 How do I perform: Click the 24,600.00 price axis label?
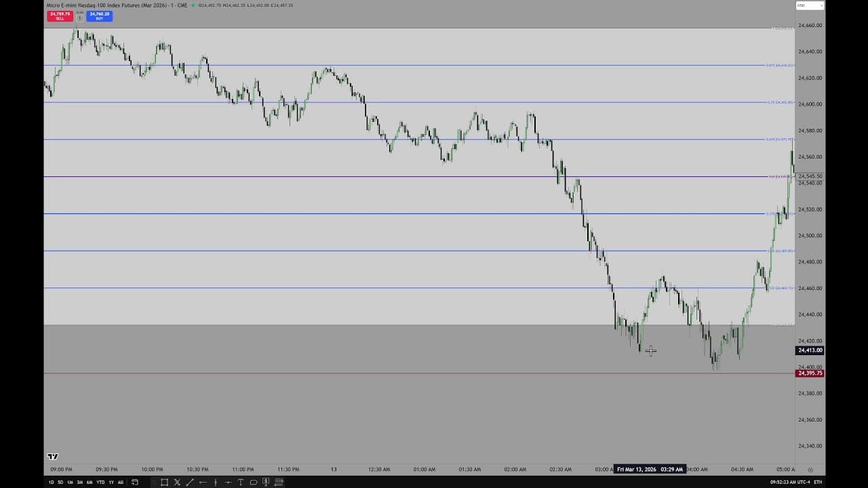pos(810,104)
